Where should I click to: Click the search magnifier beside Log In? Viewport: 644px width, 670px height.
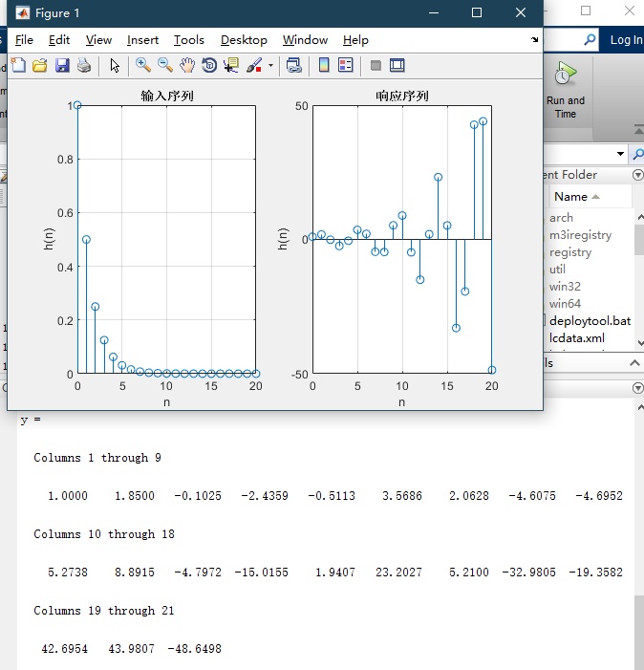click(590, 40)
